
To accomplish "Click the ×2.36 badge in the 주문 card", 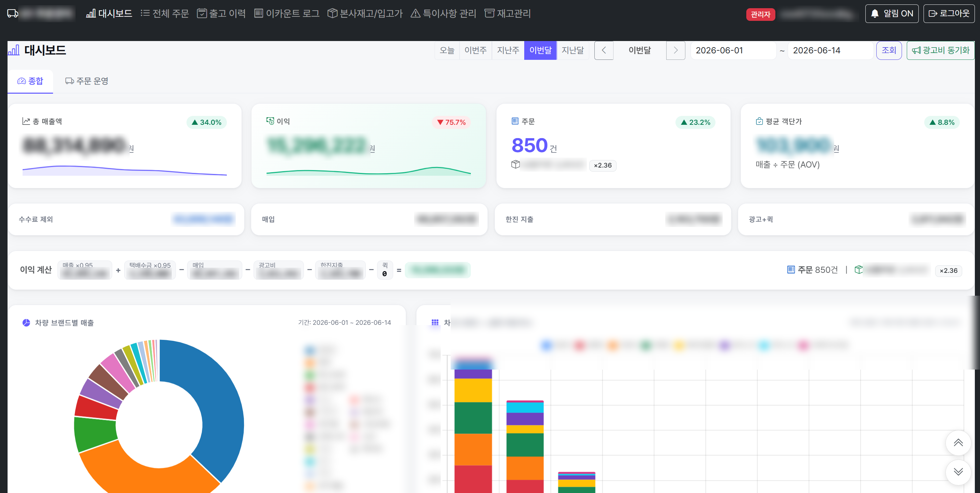I will pos(603,165).
